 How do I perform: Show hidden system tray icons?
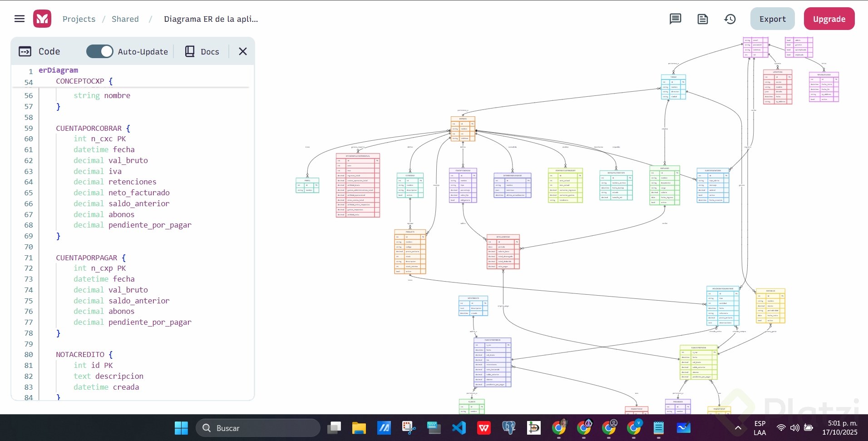pos(738,428)
